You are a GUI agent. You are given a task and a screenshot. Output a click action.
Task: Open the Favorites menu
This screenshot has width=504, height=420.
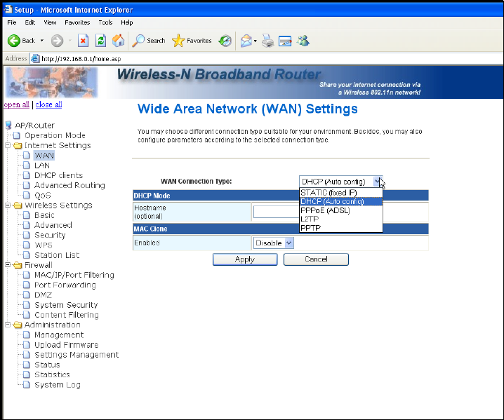coord(77,22)
